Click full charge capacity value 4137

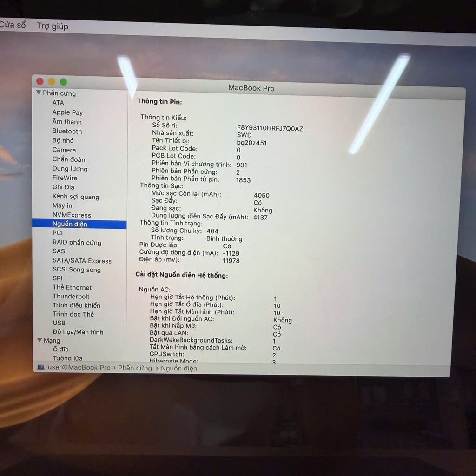[260, 218]
